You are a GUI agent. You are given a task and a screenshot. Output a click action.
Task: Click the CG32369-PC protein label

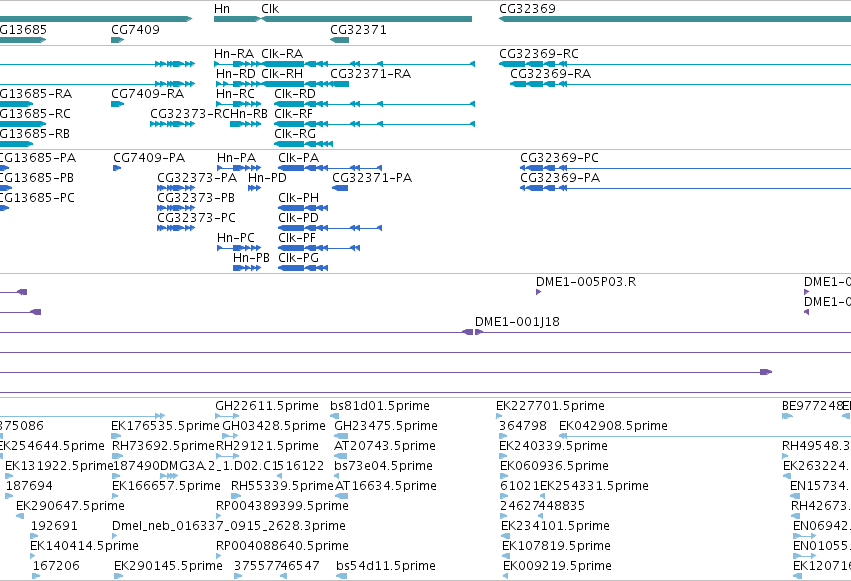559,158
